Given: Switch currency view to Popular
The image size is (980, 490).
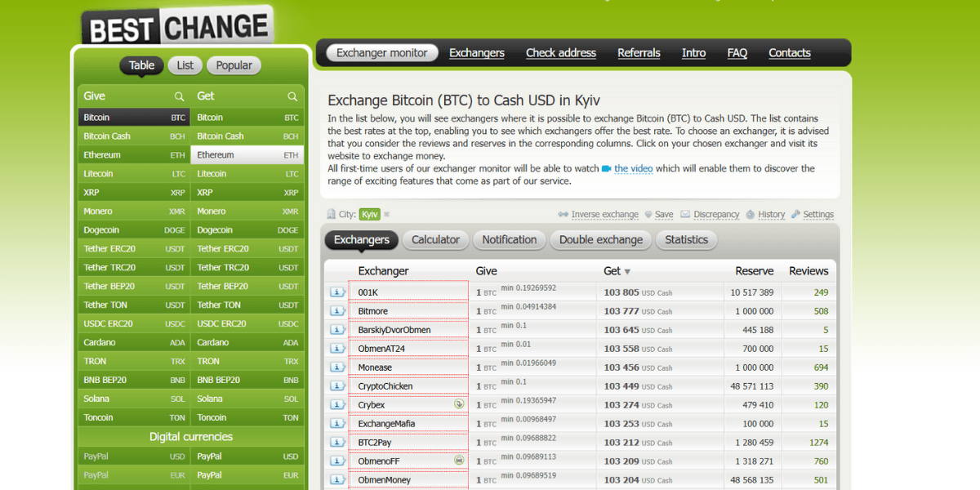Looking at the screenshot, I should tap(234, 65).
